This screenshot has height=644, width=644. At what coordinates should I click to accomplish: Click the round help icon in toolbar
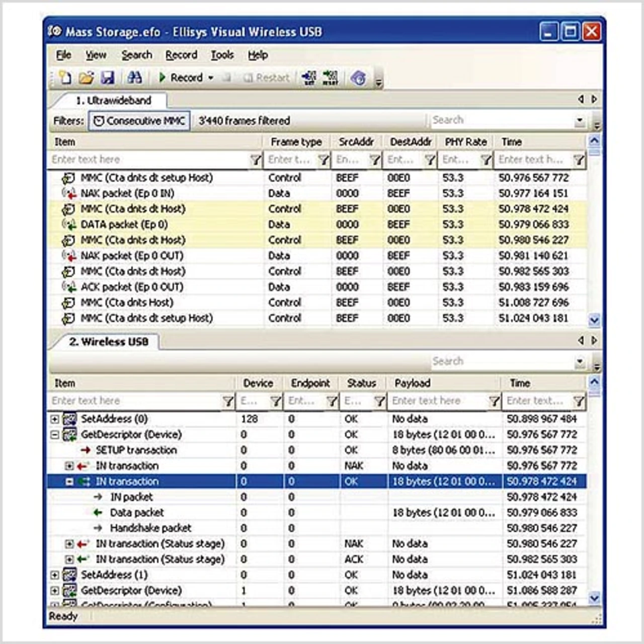click(358, 78)
